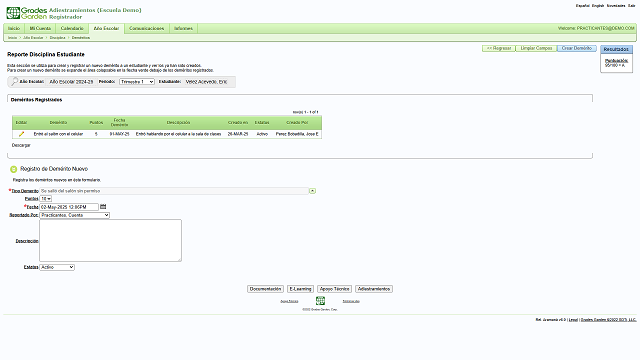The width and height of the screenshot is (640, 360).
Task: Click the Legal link in the footer
Action: 573,320
